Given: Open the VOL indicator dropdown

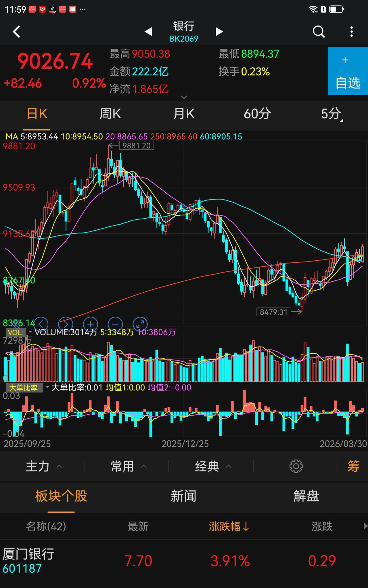Looking at the screenshot, I should (x=19, y=332).
